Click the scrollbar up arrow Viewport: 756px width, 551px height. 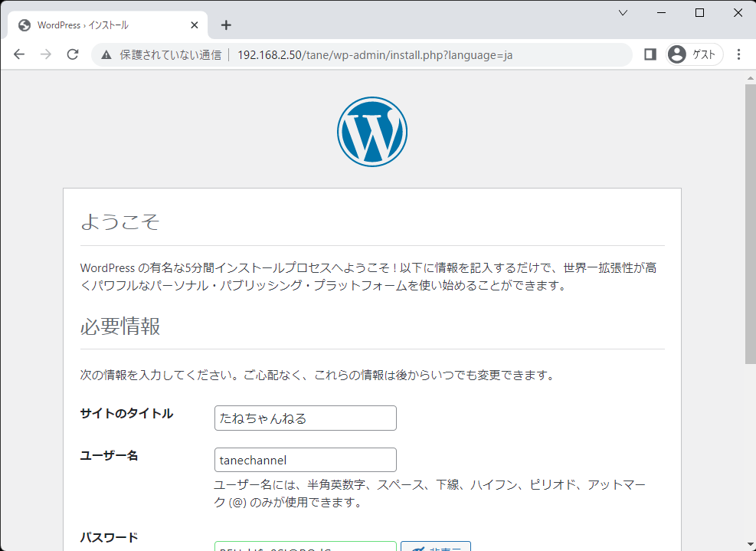click(750, 77)
